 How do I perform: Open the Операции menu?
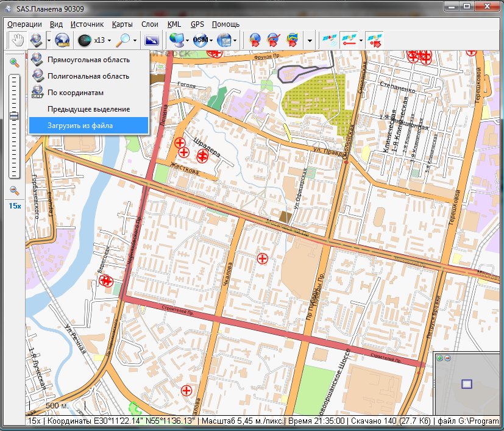24,24
